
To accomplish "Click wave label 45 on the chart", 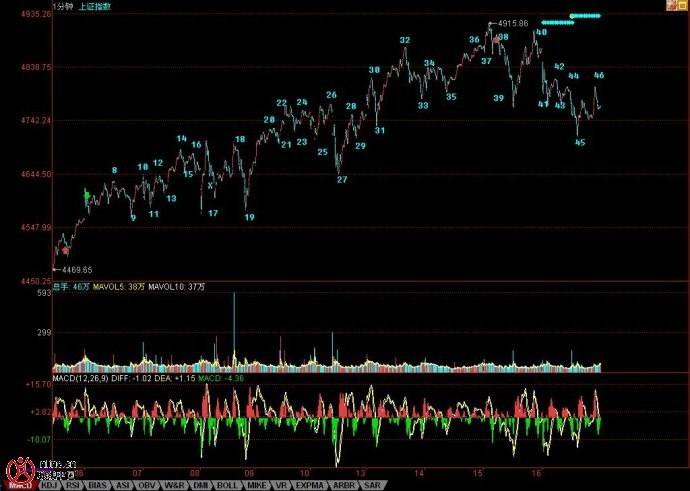I will (579, 142).
